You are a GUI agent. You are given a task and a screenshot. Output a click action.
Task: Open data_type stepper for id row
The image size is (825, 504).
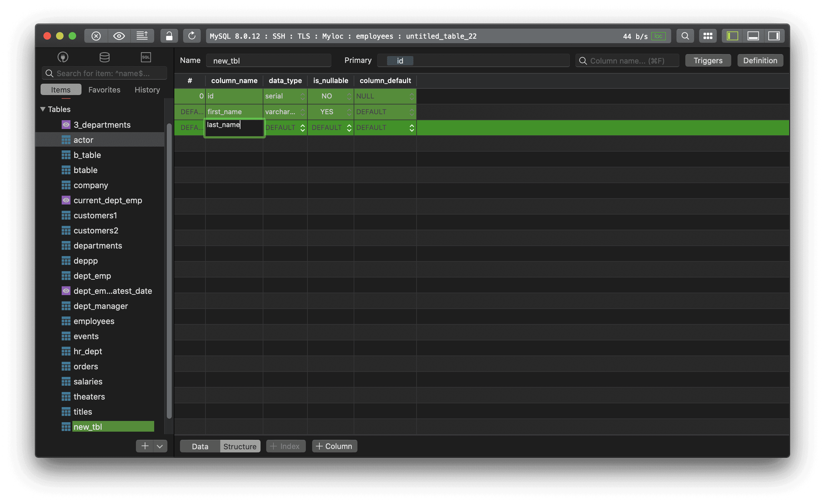click(303, 96)
